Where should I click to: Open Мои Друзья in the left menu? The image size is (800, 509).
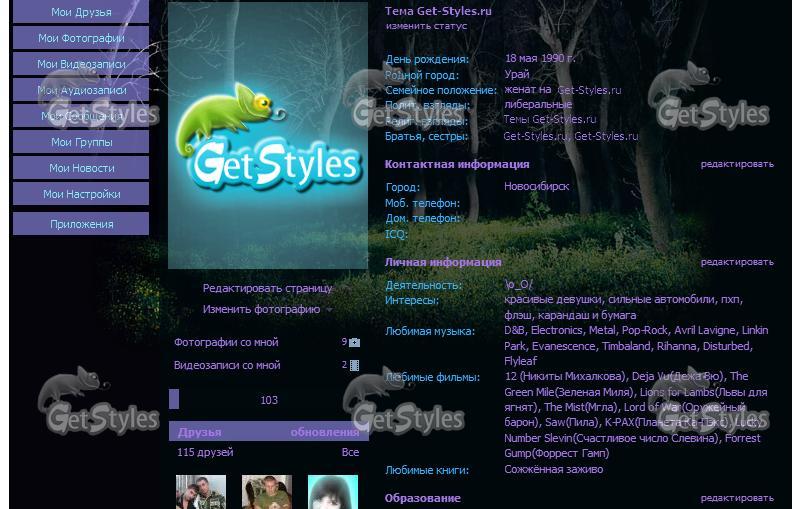[81, 13]
